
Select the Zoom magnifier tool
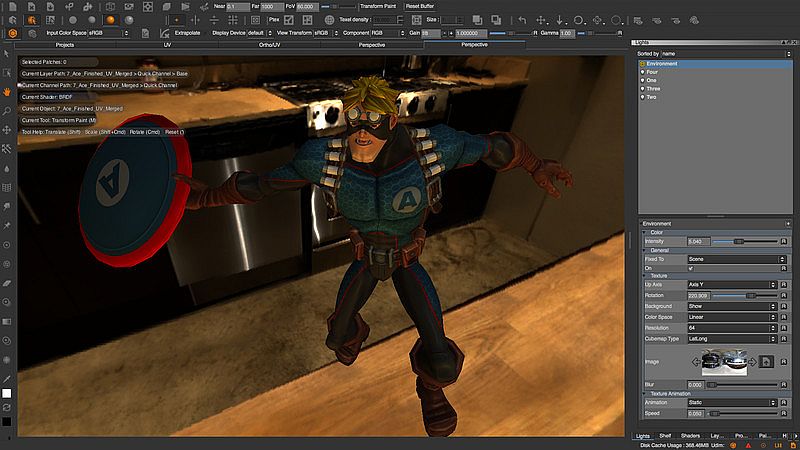(x=7, y=109)
